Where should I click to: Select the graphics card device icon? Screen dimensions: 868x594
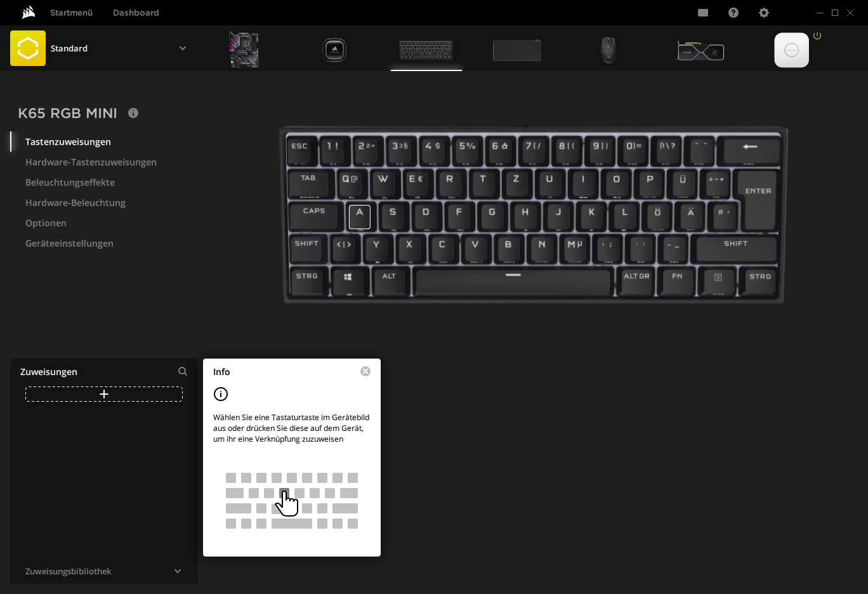(x=700, y=51)
